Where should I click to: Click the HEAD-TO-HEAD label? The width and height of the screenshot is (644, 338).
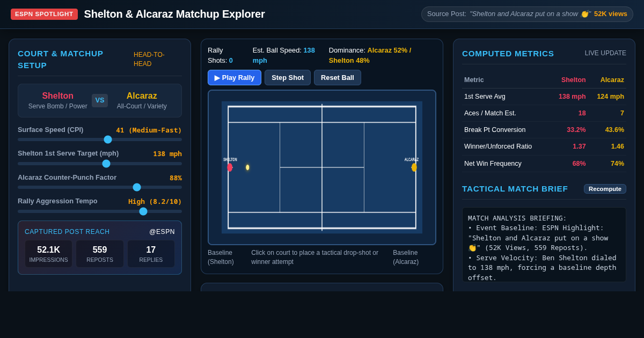[149, 59]
